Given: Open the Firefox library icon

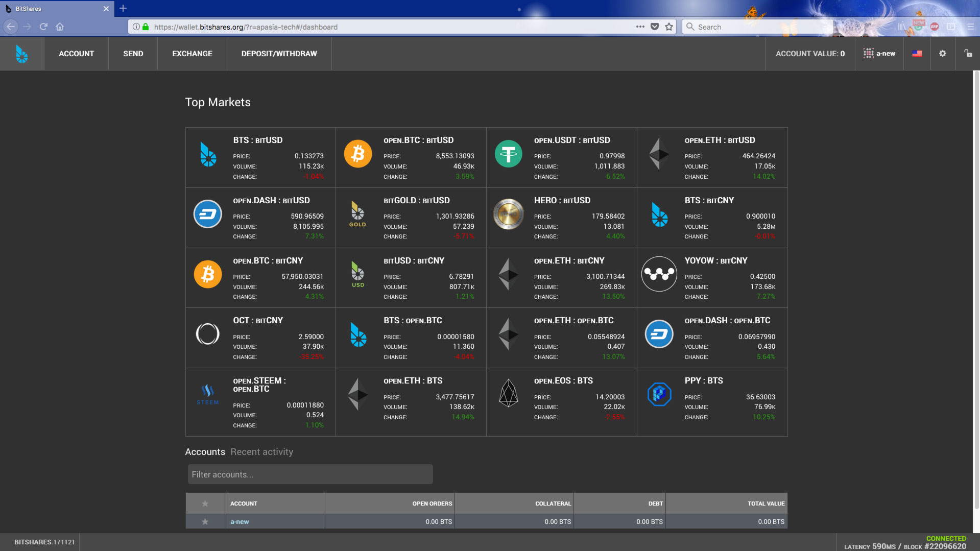Looking at the screenshot, I should (x=902, y=27).
